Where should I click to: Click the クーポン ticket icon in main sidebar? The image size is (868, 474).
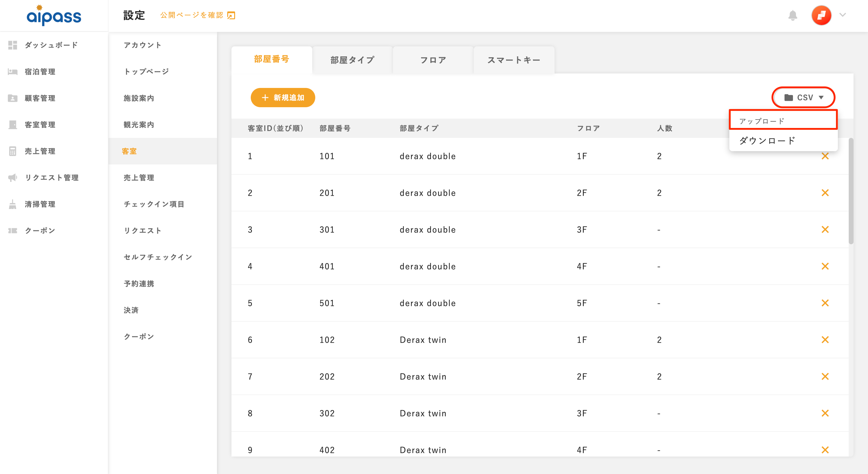pos(12,231)
